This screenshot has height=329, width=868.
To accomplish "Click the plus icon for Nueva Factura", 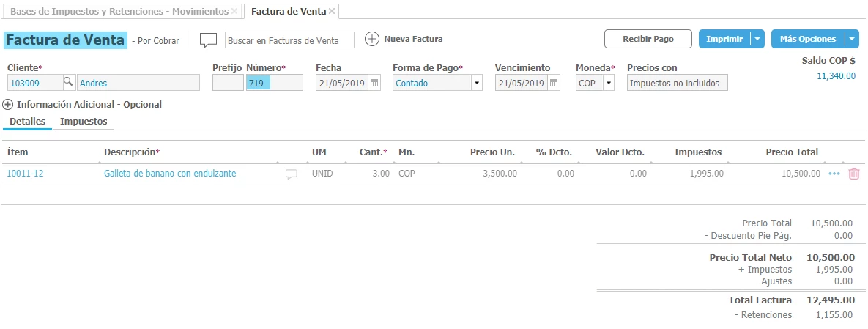I will (372, 39).
